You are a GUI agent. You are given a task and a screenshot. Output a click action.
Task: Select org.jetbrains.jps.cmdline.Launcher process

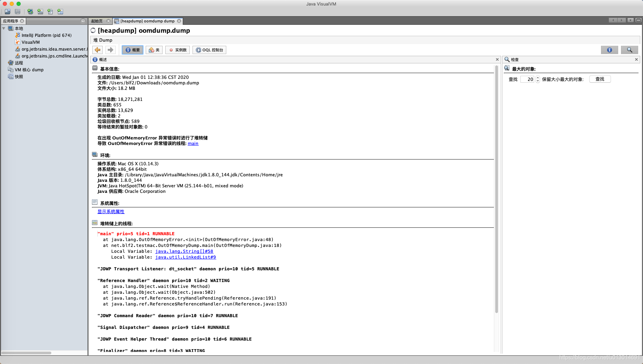[x=54, y=56]
